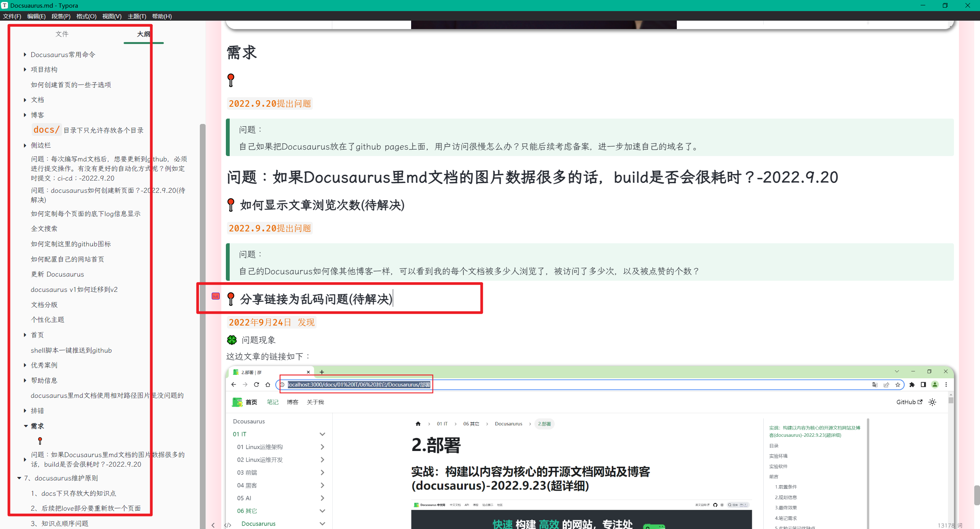The height and width of the screenshot is (529, 980).
Task: Click the share icon in embedded browser address bar
Action: click(886, 384)
